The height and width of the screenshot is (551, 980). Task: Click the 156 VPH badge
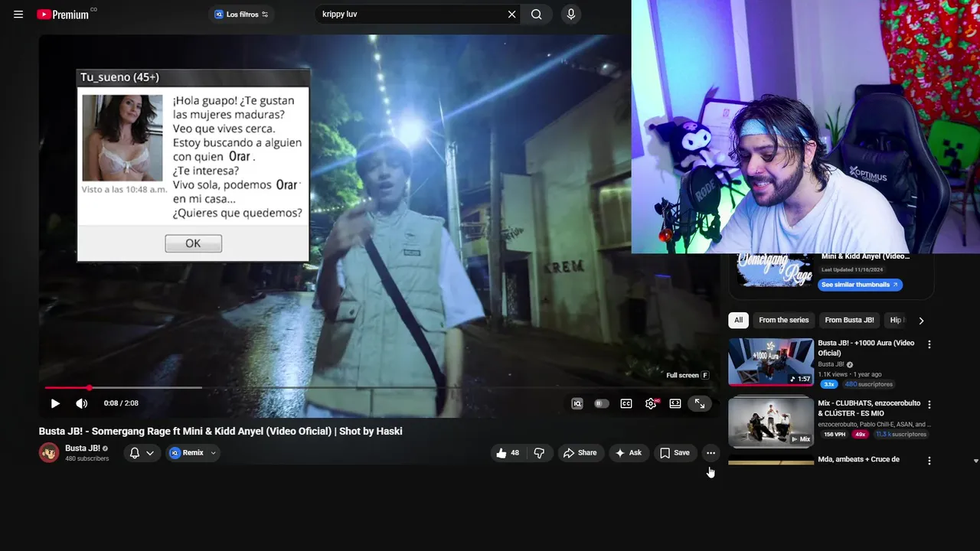click(835, 434)
